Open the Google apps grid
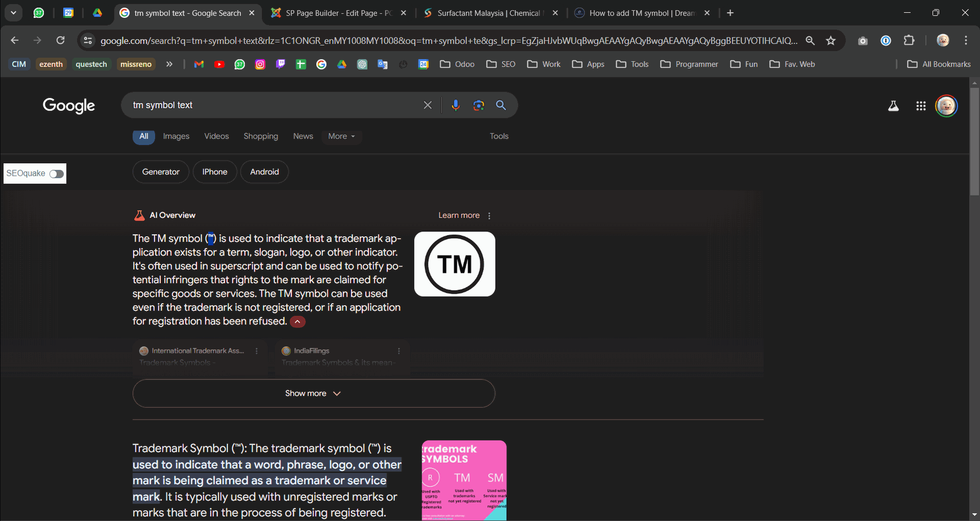Viewport: 980px width, 521px height. point(921,106)
